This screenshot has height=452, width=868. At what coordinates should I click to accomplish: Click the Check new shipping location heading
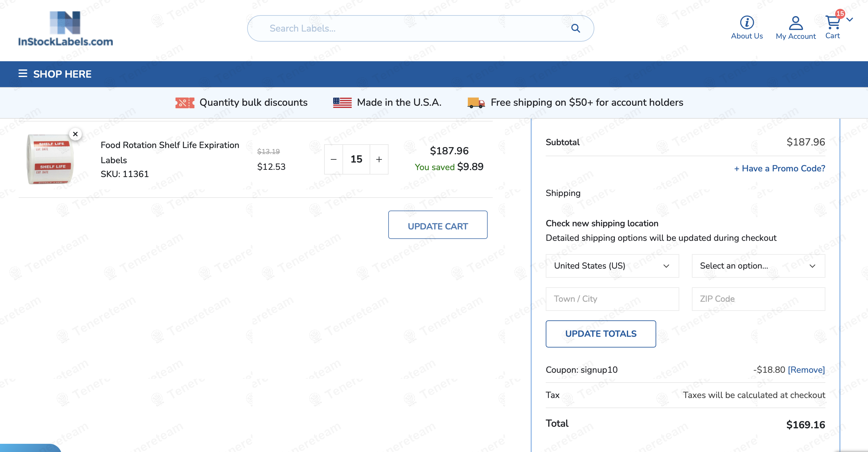[602, 223]
